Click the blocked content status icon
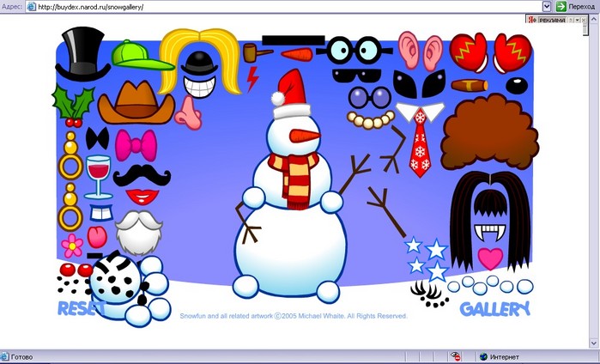600x364 pixels. pos(455,357)
